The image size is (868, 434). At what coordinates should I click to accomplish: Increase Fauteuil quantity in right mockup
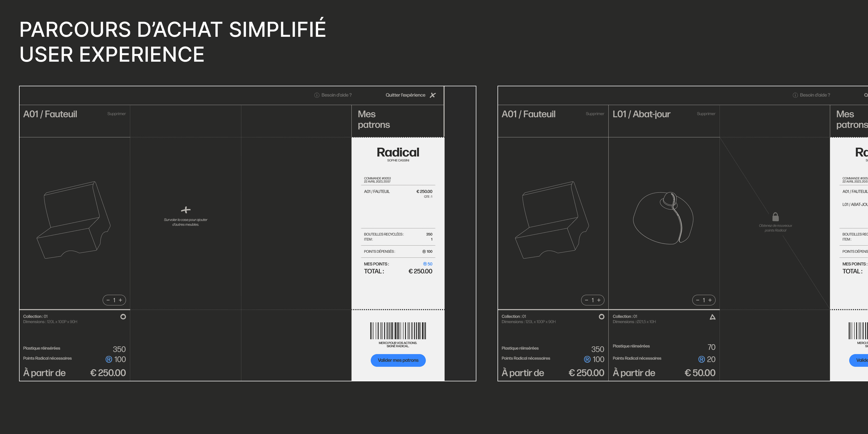[599, 300]
